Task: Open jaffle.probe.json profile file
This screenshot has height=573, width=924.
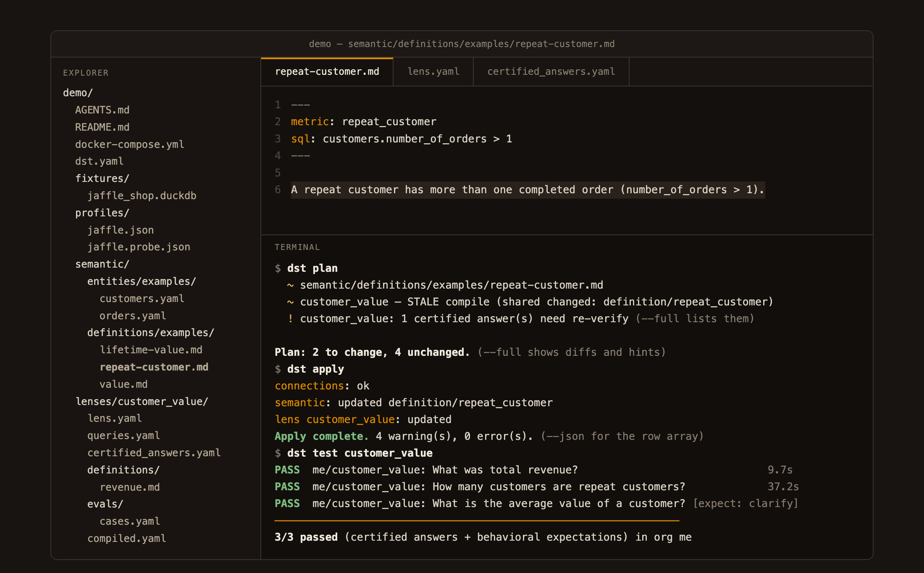Action: point(139,247)
